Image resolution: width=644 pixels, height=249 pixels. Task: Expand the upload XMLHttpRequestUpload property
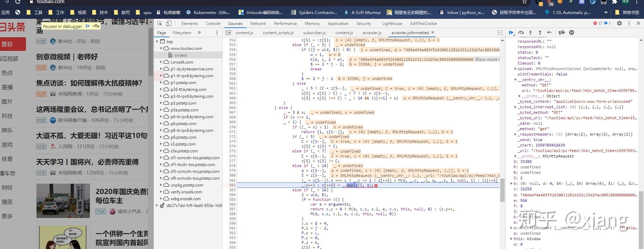tap(516, 69)
